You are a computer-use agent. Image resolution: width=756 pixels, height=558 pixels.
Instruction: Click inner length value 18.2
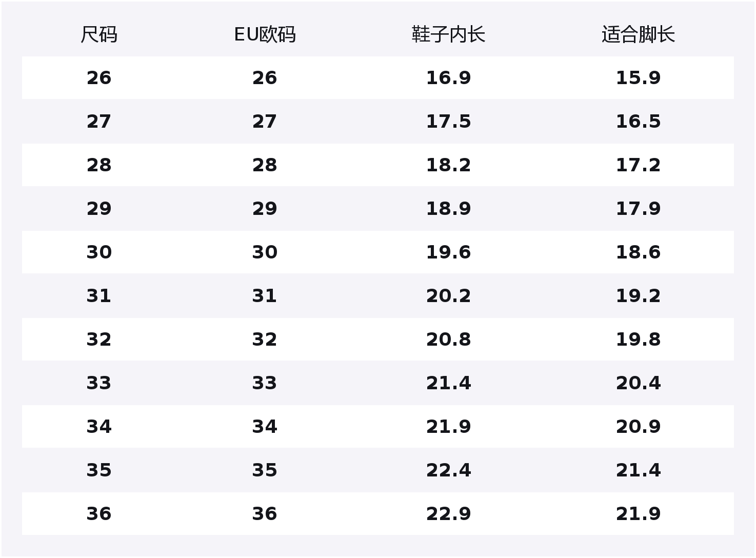coord(448,165)
